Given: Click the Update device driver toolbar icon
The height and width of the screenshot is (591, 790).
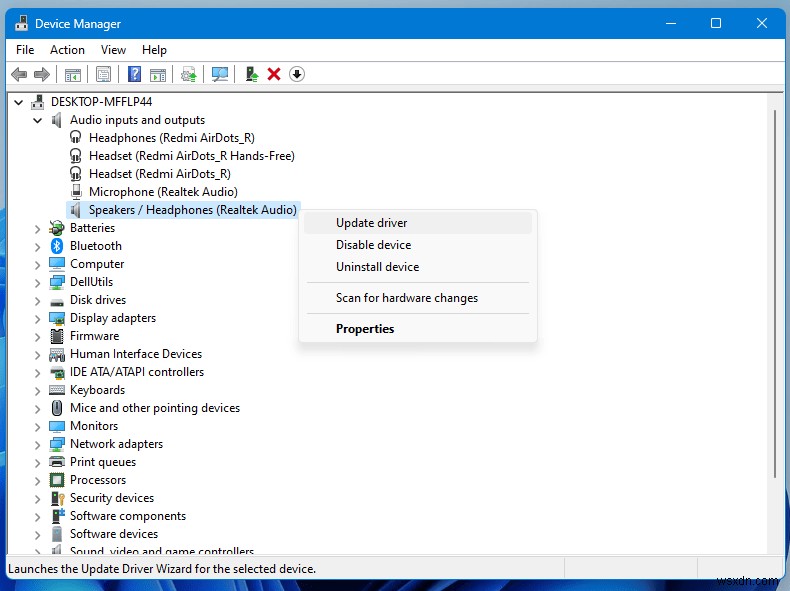Looking at the screenshot, I should tap(189, 75).
